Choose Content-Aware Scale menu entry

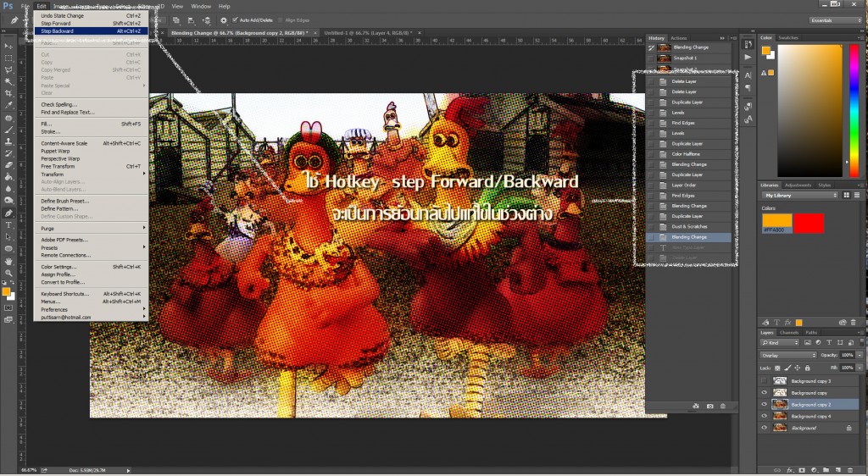pos(92,143)
